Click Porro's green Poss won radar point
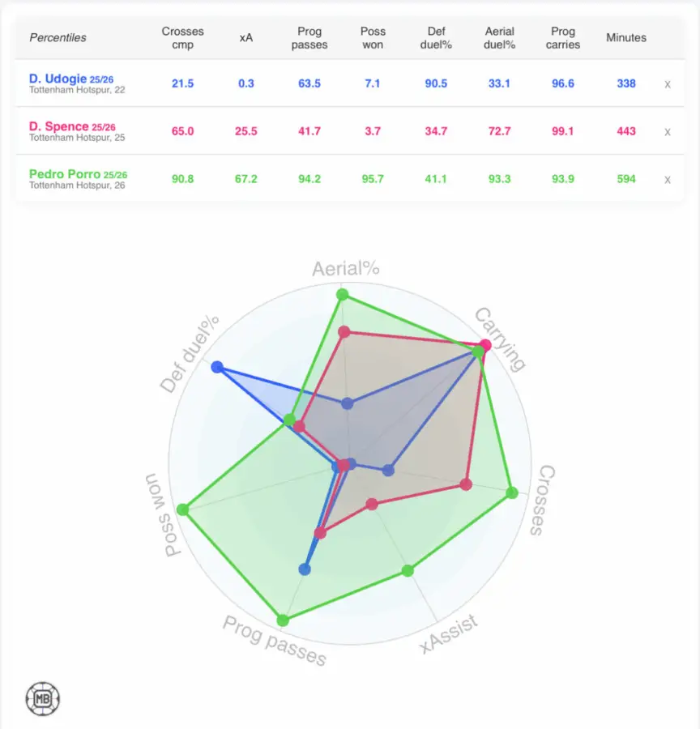 point(182,509)
